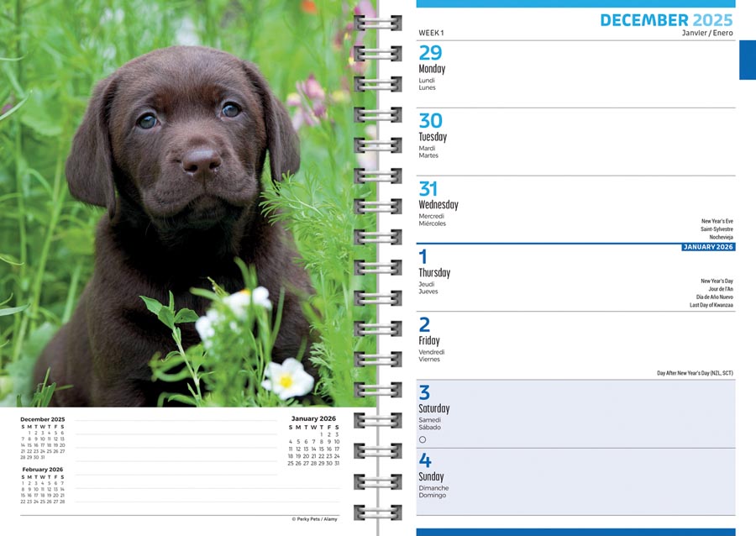
Task: Click the Saturday 3 date number
Action: click(x=424, y=392)
